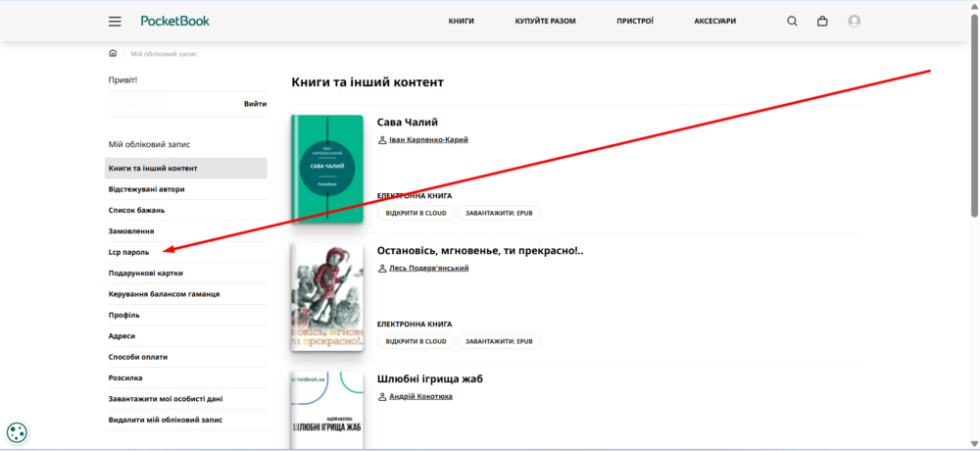Click ВІДКРИТИ В CLOUD for Остановісь мгновенье

pyautogui.click(x=416, y=341)
